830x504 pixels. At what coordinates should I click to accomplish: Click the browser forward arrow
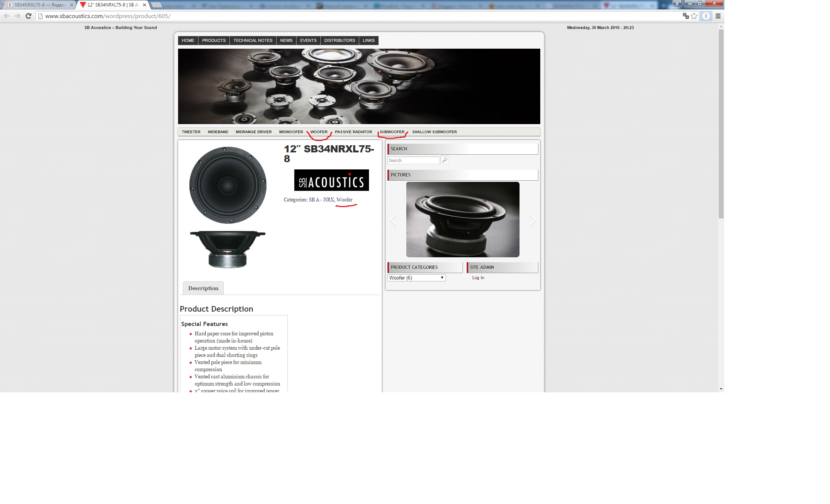tap(17, 16)
